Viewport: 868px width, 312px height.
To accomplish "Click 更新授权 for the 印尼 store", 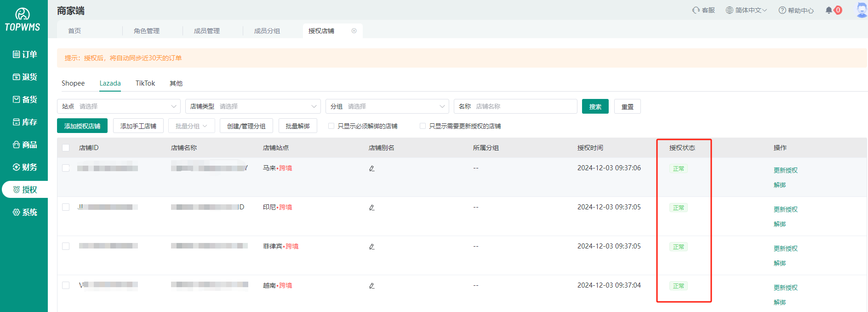I will click(x=786, y=209).
